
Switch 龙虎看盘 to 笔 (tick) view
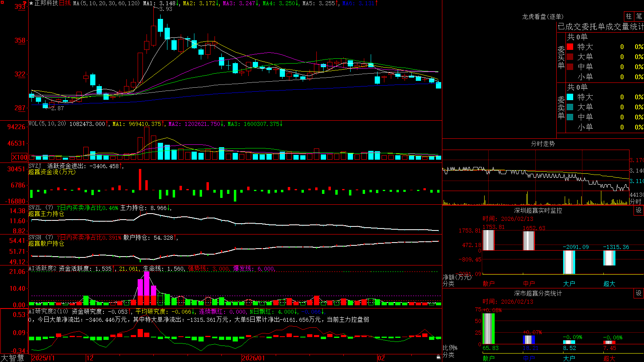coord(639,16)
